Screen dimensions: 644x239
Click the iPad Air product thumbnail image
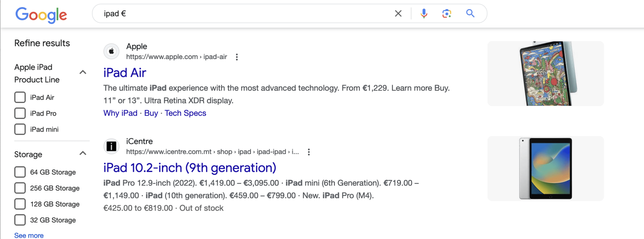pos(545,73)
